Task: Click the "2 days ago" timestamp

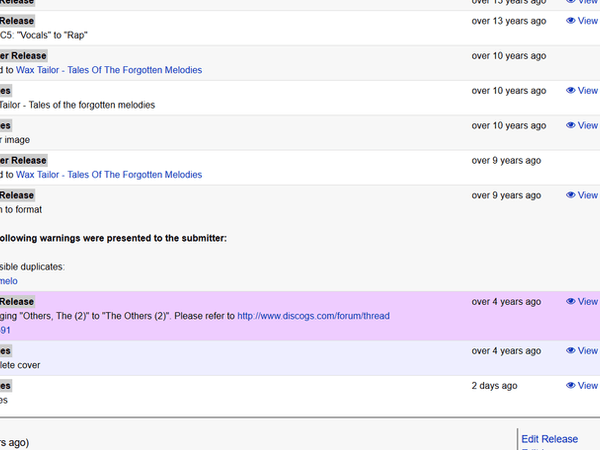Action: (495, 386)
